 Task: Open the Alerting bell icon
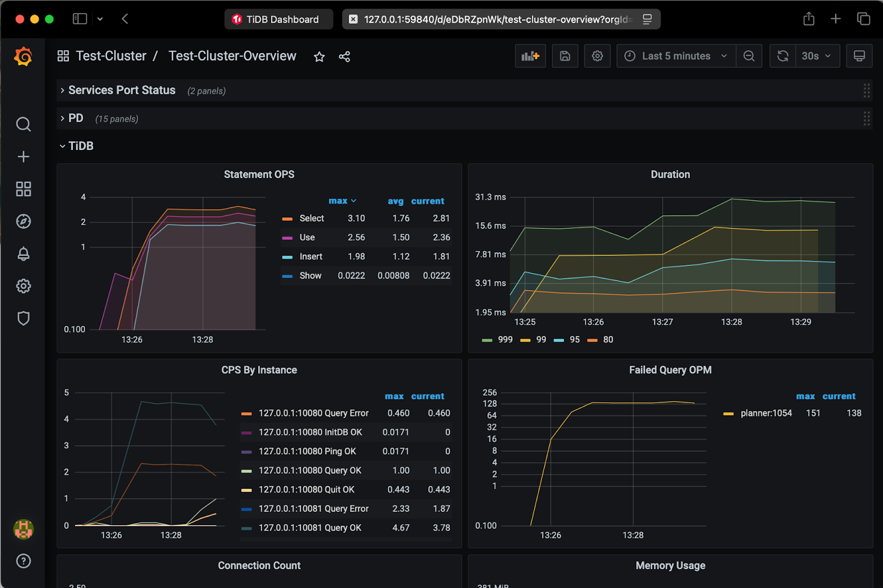click(23, 254)
